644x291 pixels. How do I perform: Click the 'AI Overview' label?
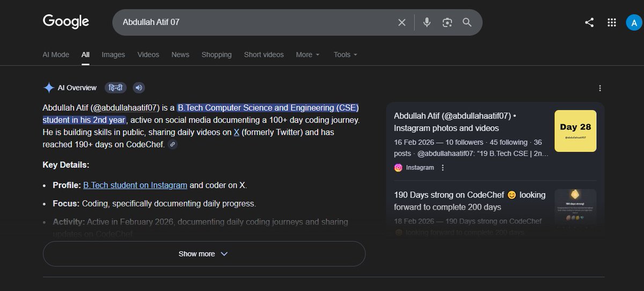(x=77, y=88)
